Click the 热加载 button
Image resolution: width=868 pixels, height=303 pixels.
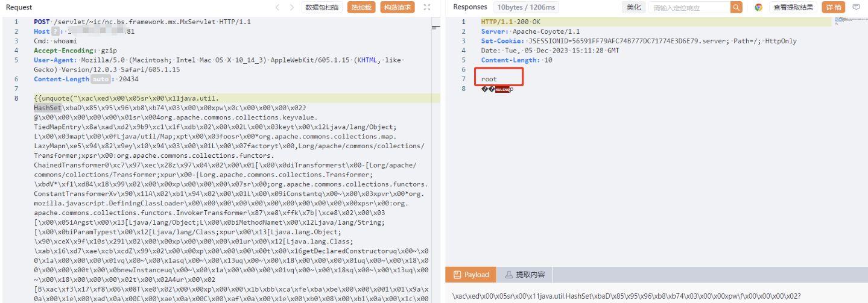(362, 7)
